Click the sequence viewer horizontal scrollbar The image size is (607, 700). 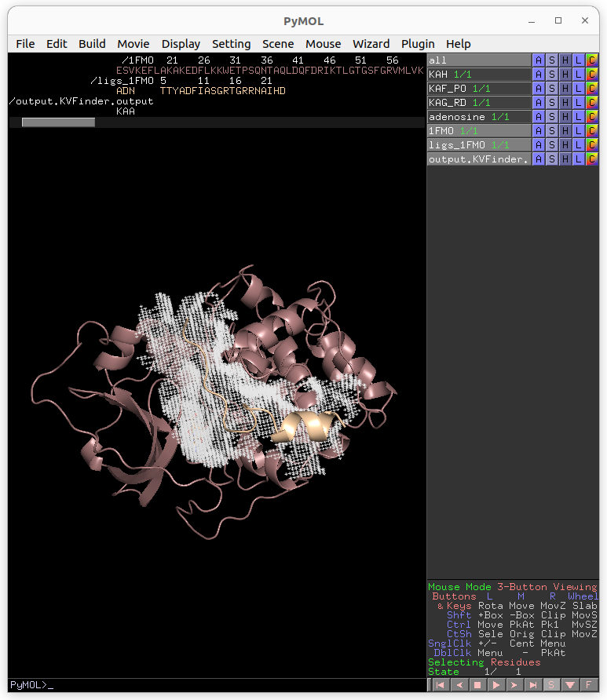[x=59, y=122]
